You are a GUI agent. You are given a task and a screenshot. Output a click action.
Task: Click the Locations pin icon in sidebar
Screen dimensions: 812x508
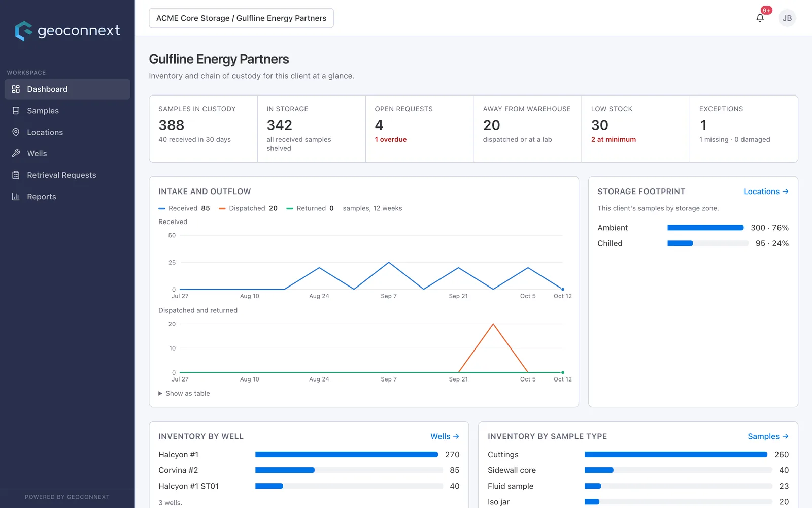click(x=16, y=132)
